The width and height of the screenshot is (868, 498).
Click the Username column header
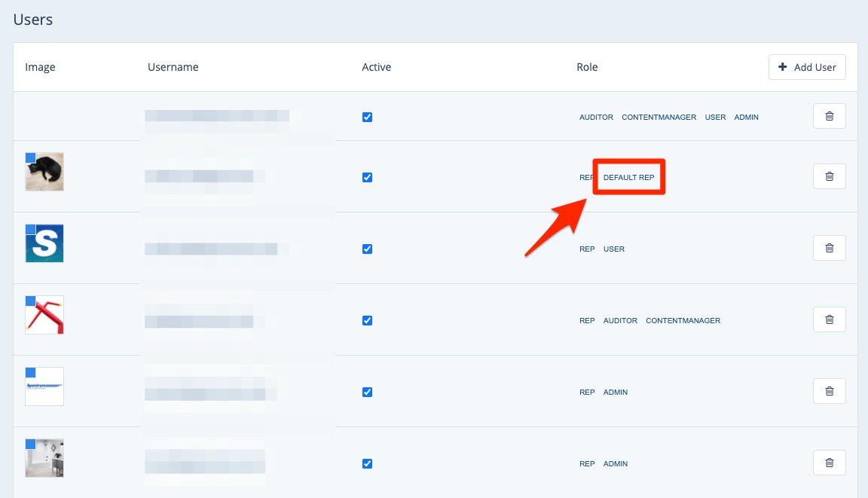tap(173, 67)
